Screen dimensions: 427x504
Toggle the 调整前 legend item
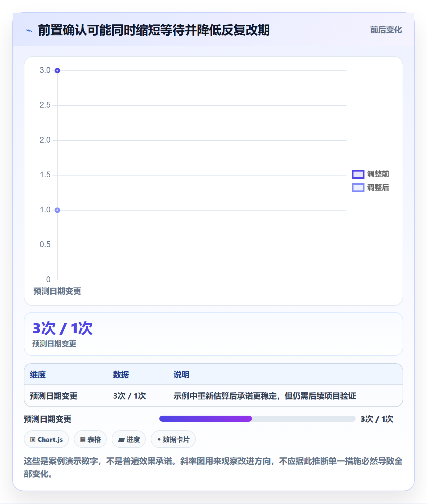click(x=370, y=174)
